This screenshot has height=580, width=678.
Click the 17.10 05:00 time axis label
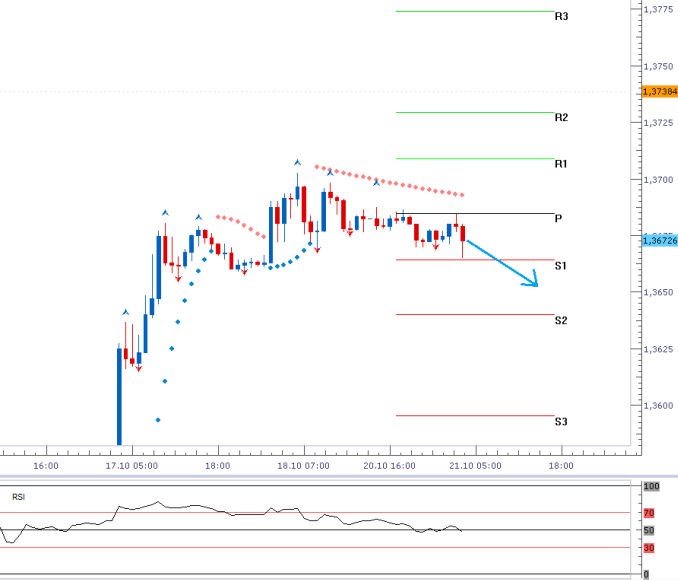click(x=131, y=466)
